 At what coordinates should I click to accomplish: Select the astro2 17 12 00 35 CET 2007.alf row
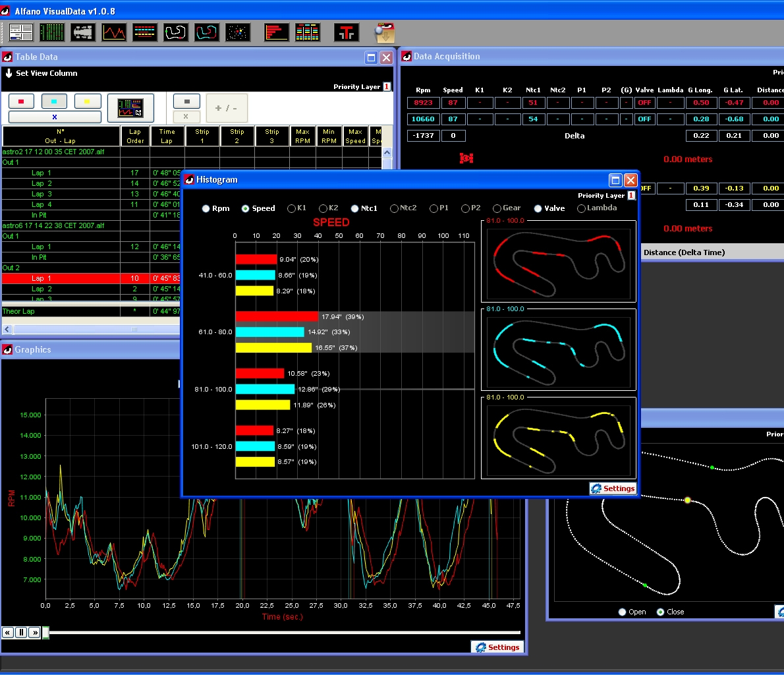91,152
